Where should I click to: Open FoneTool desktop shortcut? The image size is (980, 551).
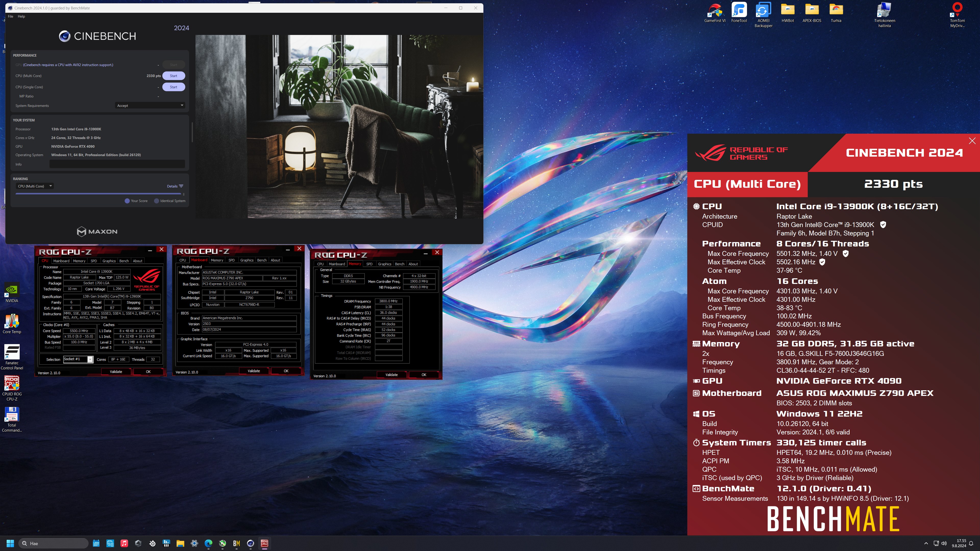click(x=739, y=13)
